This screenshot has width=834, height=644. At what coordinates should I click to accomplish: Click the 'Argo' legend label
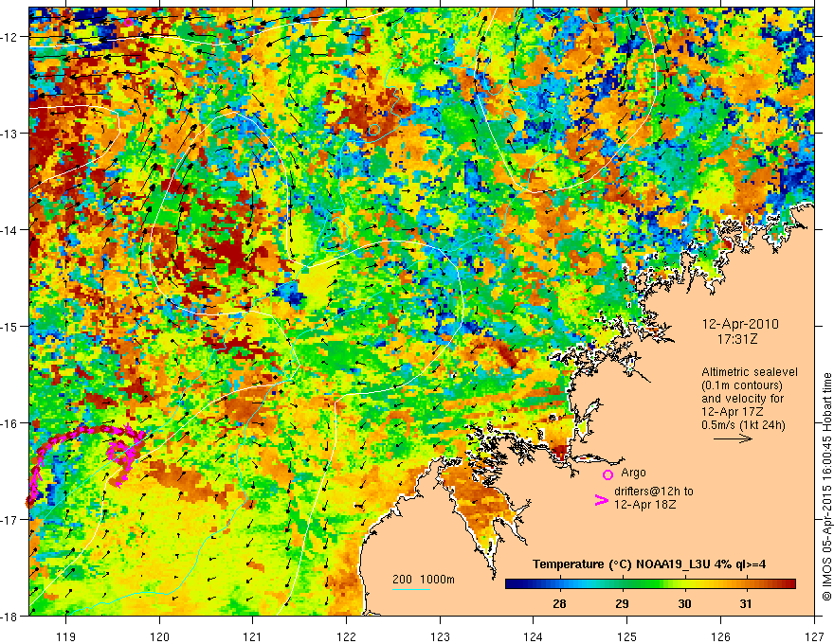pos(633,473)
